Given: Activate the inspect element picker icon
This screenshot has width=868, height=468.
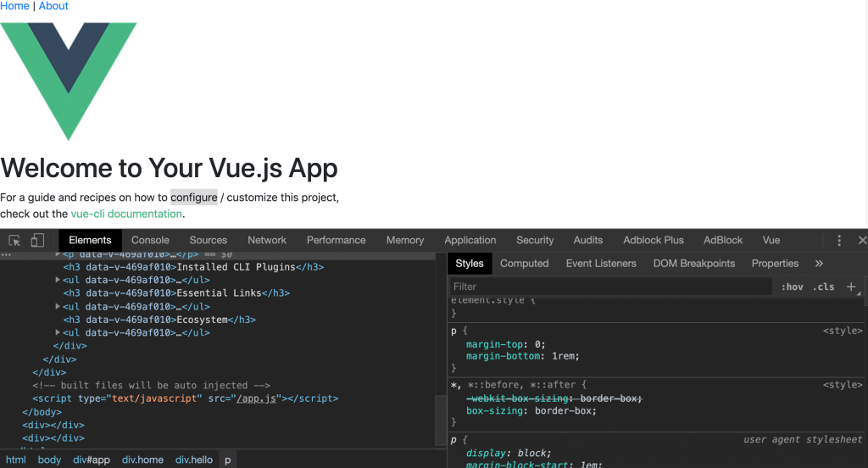Looking at the screenshot, I should click(x=14, y=241).
